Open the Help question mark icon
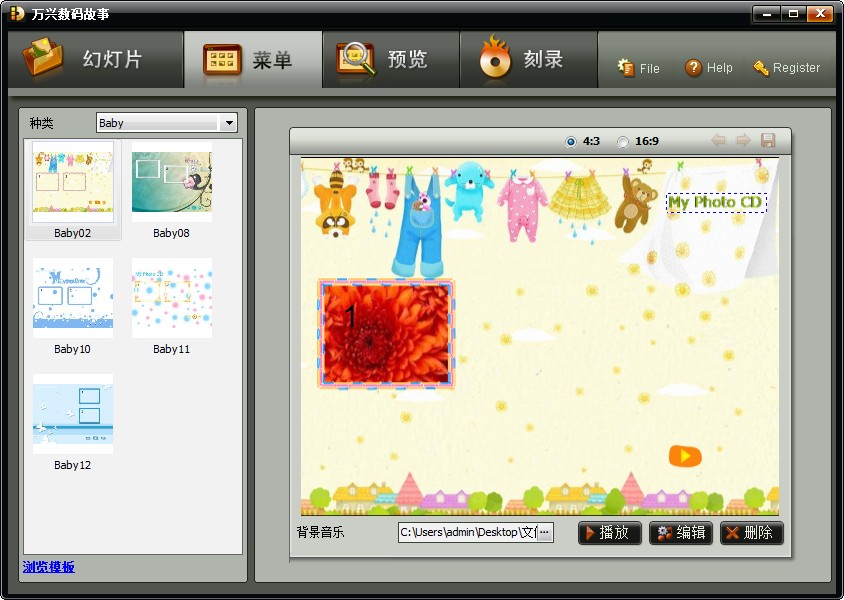This screenshot has height=600, width=844. tap(693, 68)
